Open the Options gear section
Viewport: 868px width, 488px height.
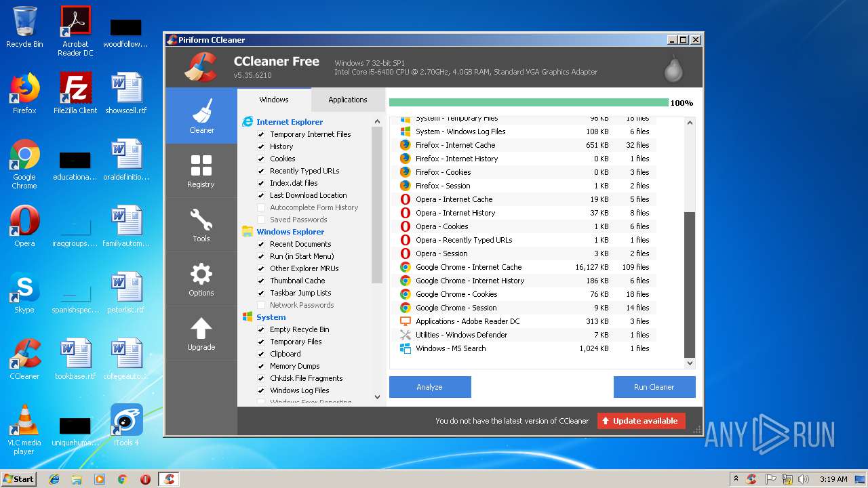tap(201, 279)
